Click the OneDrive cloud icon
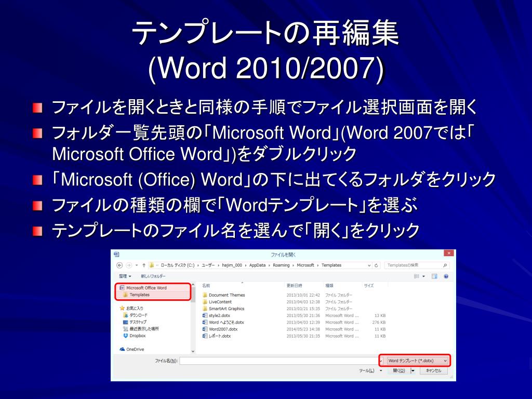Screen dimensions: 532x399 (122, 349)
